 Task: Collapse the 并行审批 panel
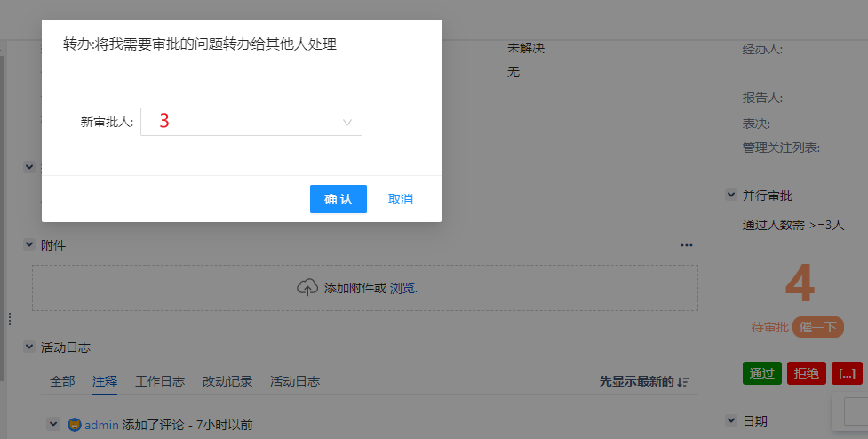pyautogui.click(x=731, y=195)
